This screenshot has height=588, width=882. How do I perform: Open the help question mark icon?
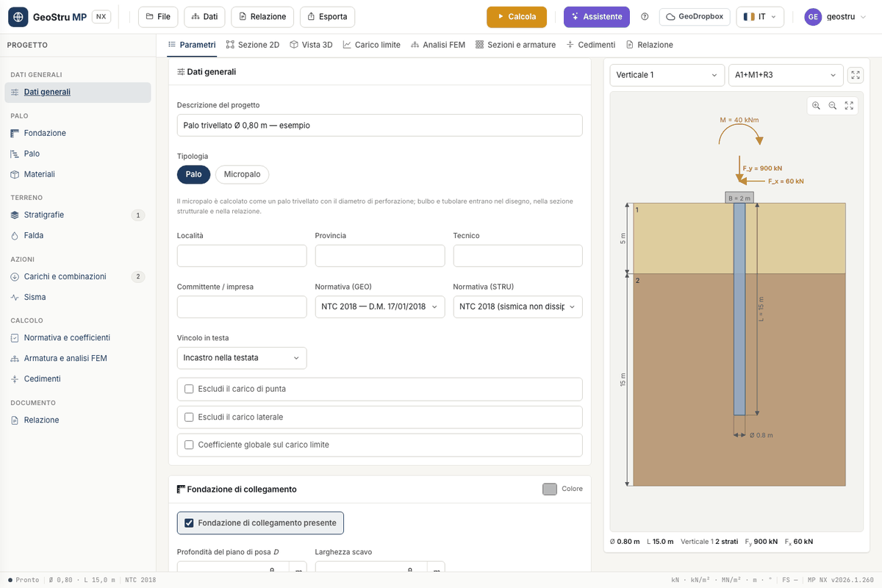(x=645, y=17)
